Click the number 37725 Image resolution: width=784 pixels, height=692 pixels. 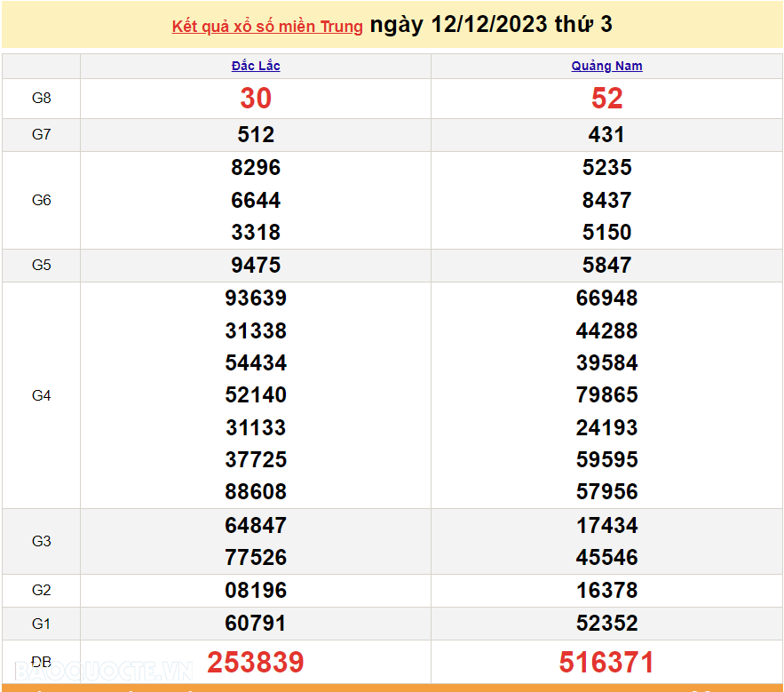click(256, 460)
